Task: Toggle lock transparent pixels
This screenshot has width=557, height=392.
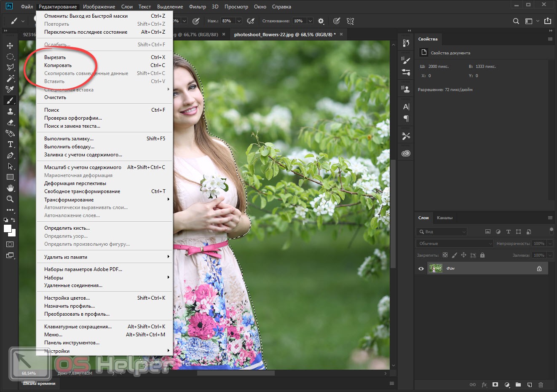Action: (x=445, y=255)
